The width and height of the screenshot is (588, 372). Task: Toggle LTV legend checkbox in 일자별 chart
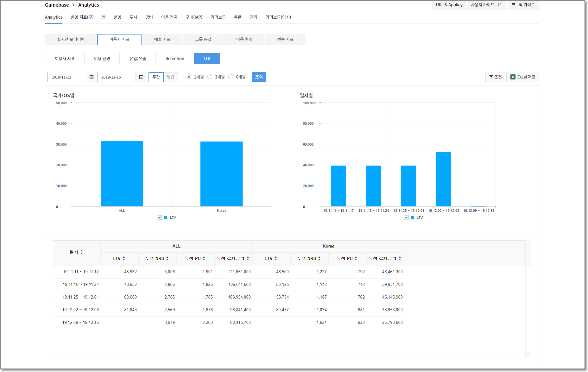tap(406, 218)
